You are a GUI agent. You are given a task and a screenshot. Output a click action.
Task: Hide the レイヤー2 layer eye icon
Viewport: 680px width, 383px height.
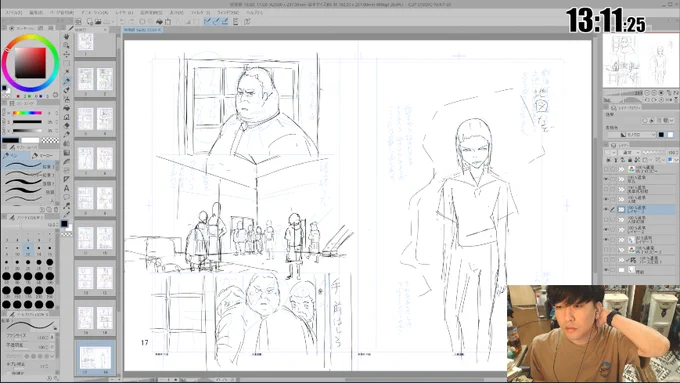pyautogui.click(x=606, y=229)
